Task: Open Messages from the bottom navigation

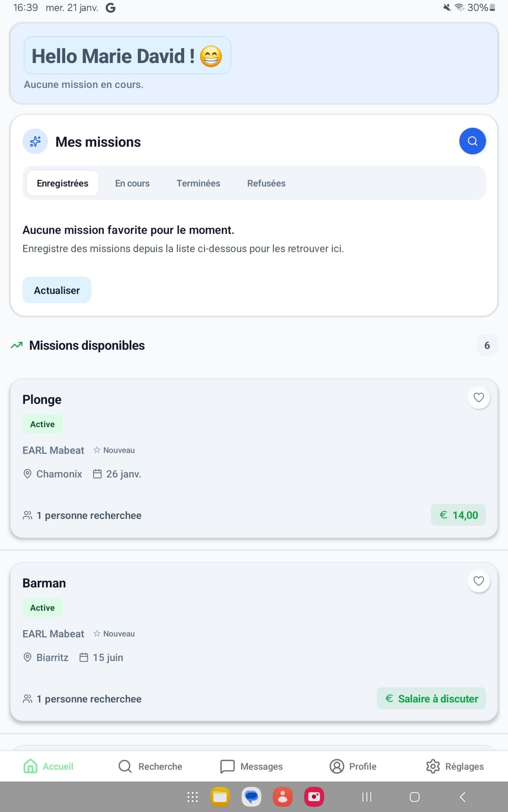Action: click(252, 766)
